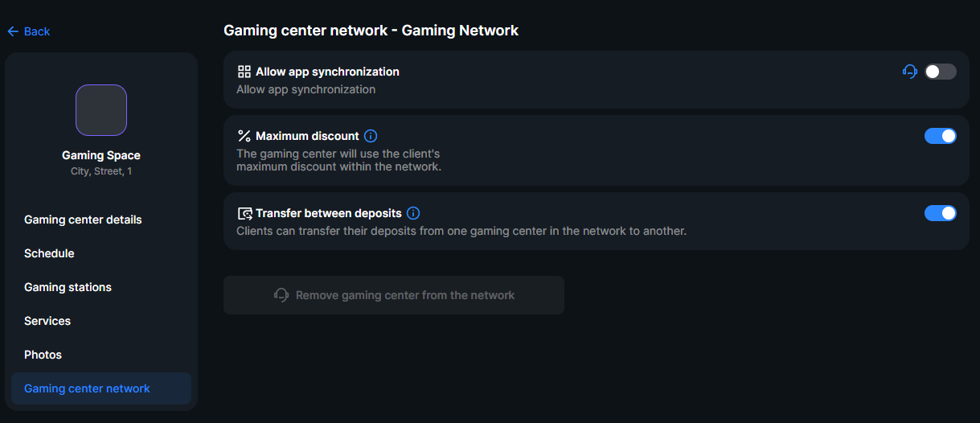Click the text about clients transferring deposits
Image resolution: width=980 pixels, height=423 pixels.
point(461,231)
